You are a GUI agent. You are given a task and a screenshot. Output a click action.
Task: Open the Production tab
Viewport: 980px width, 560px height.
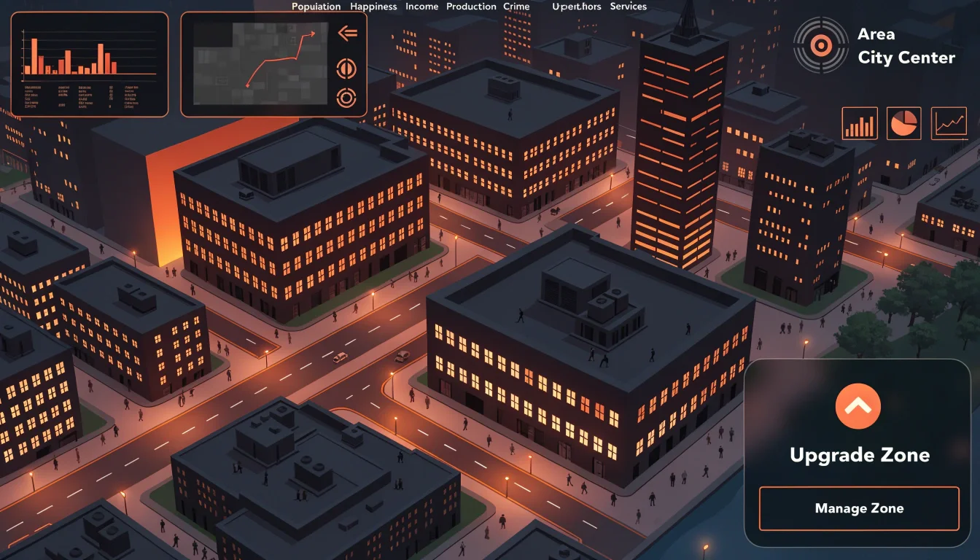click(x=471, y=7)
